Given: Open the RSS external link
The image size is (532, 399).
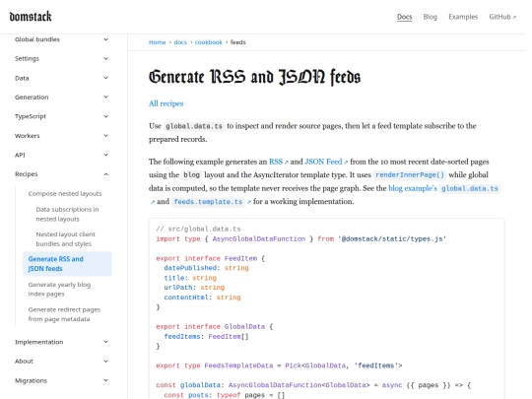Looking at the screenshot, I should pyautogui.click(x=278, y=162).
